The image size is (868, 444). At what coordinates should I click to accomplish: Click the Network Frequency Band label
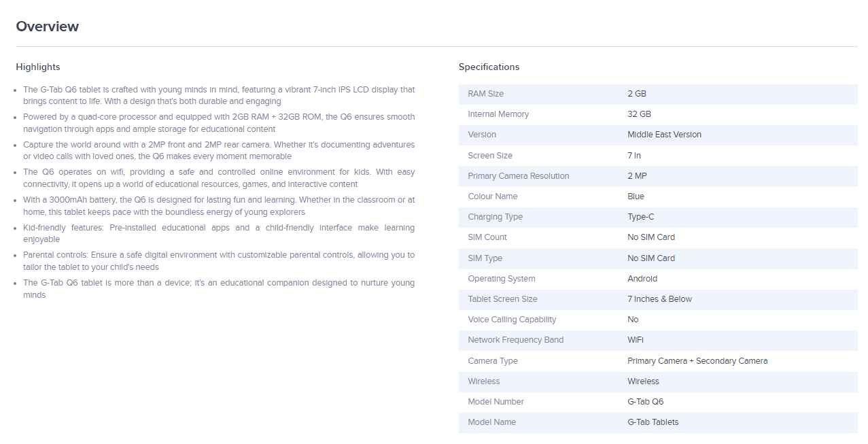tap(515, 340)
